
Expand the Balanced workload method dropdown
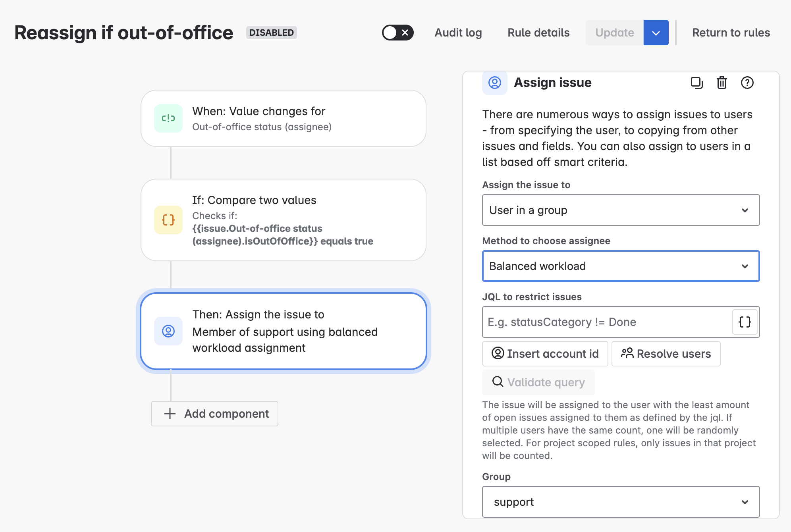(x=621, y=266)
